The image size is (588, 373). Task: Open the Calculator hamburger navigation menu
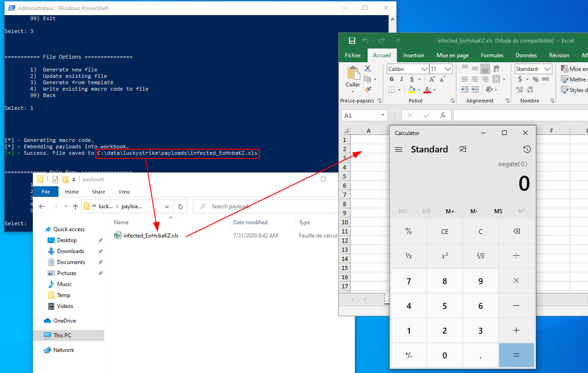(399, 149)
